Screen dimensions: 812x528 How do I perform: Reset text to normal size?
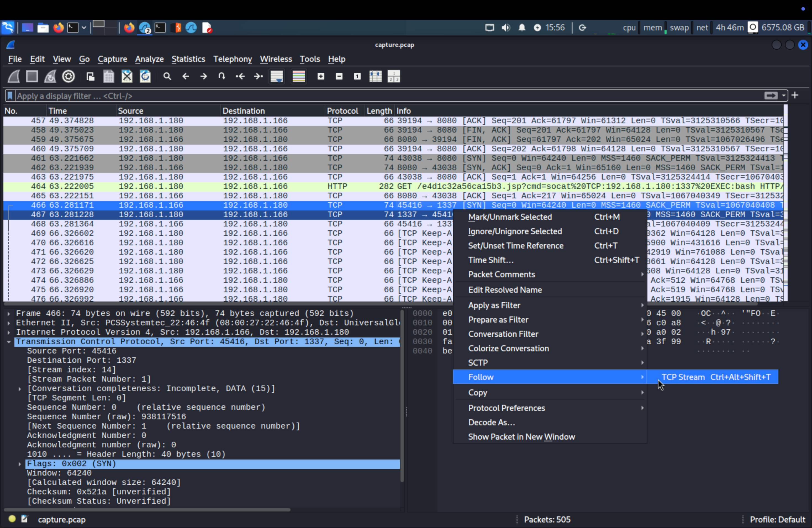[x=357, y=76]
